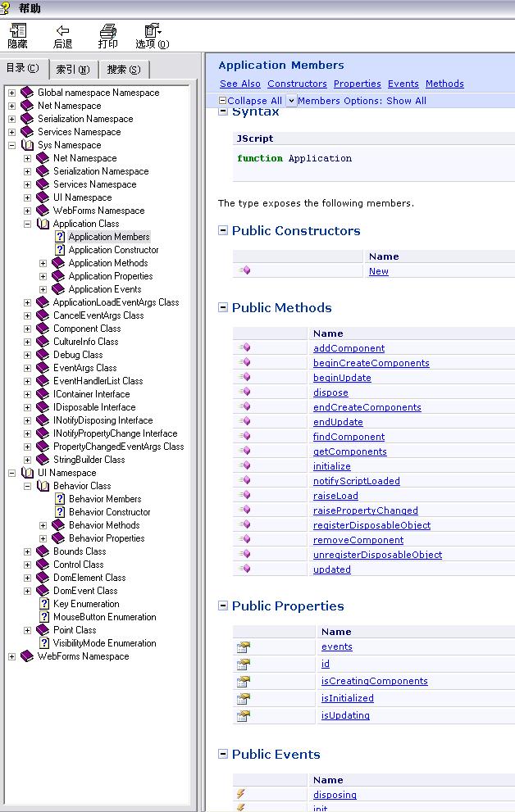515x812 pixels.
Task: Click the Hide (隐藏) toolbar icon
Action: coord(17,31)
